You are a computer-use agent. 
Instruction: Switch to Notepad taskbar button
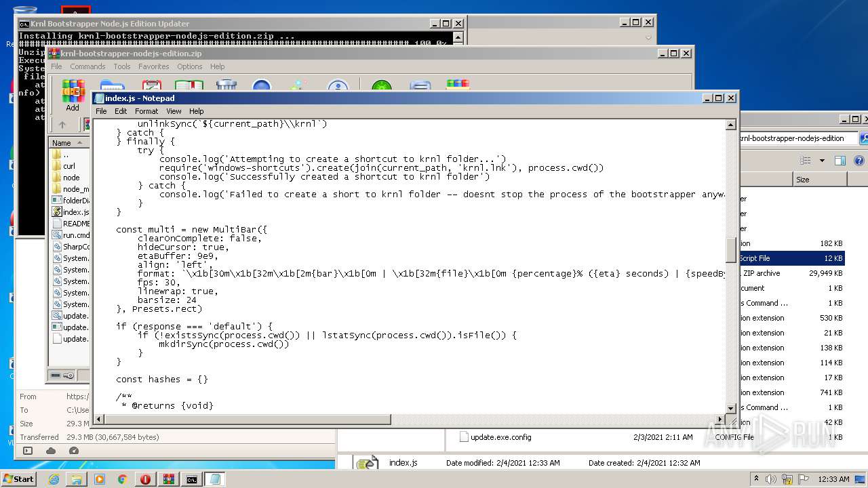coord(215,479)
